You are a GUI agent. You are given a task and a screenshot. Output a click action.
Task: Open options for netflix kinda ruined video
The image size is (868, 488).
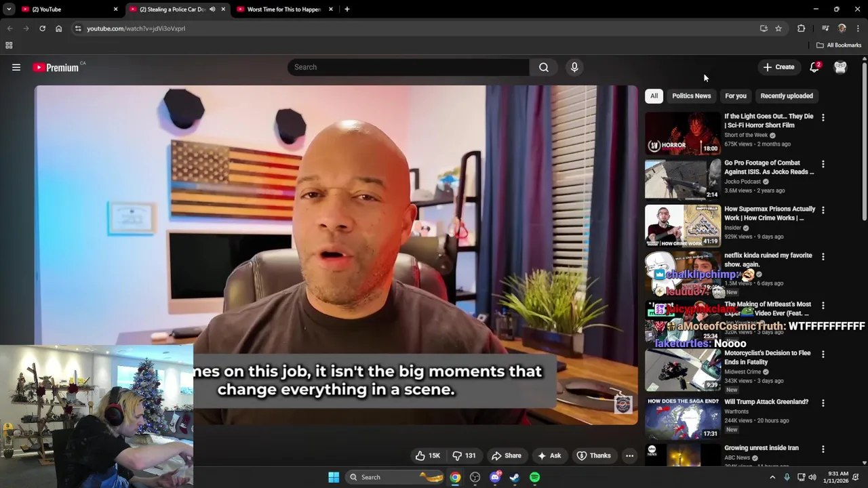[x=823, y=257]
